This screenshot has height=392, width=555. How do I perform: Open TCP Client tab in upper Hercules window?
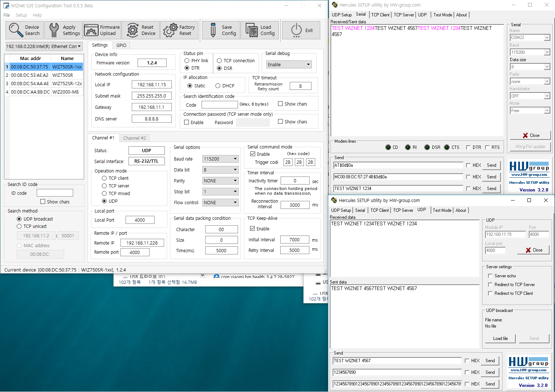tap(380, 15)
